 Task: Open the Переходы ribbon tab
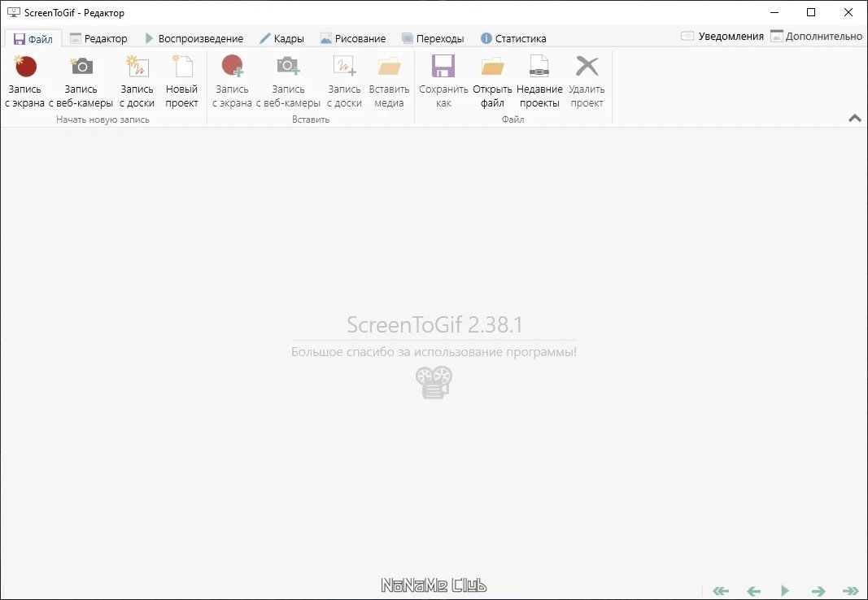[x=433, y=39]
